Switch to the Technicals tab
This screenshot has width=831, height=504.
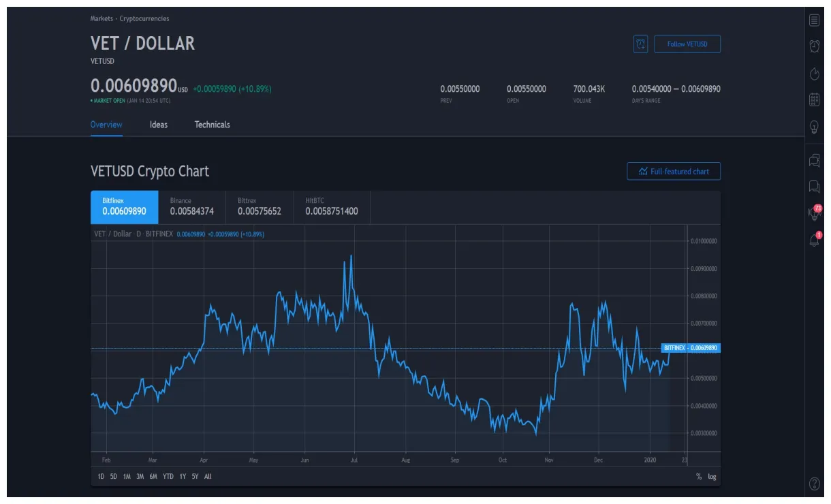click(x=211, y=125)
